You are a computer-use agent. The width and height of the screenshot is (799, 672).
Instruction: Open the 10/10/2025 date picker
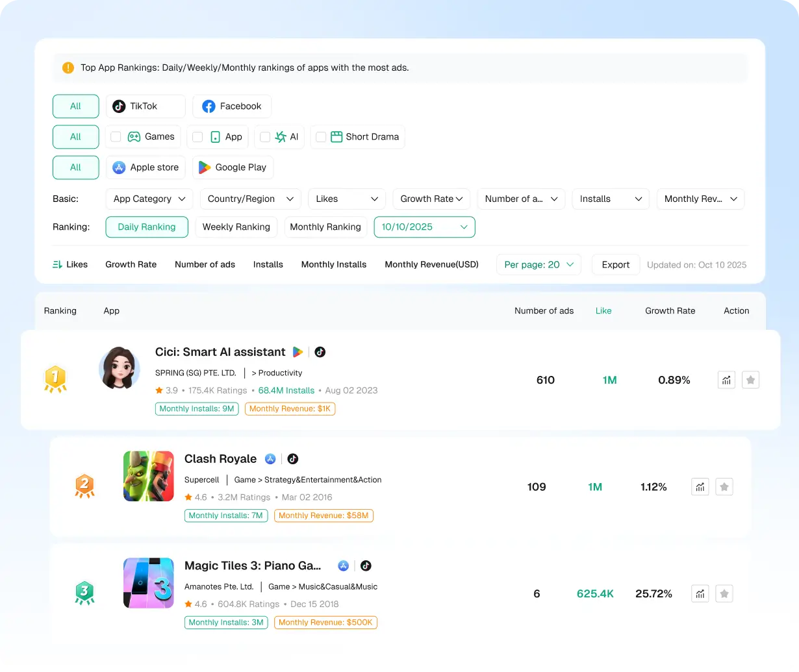point(424,227)
